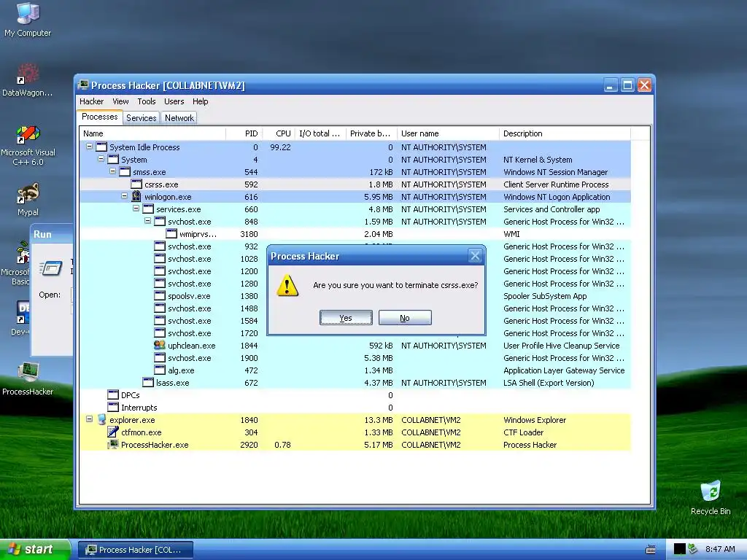Open the View menu
This screenshot has height=560, width=747.
click(x=120, y=101)
